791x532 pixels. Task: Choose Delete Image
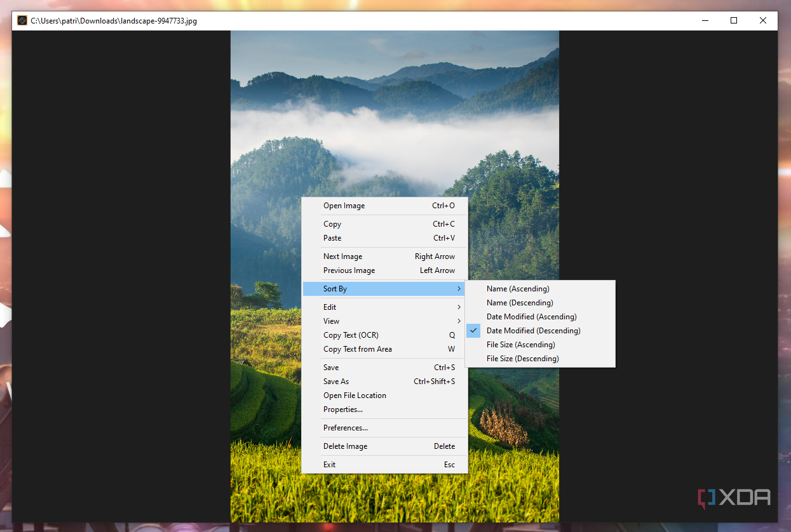384,446
